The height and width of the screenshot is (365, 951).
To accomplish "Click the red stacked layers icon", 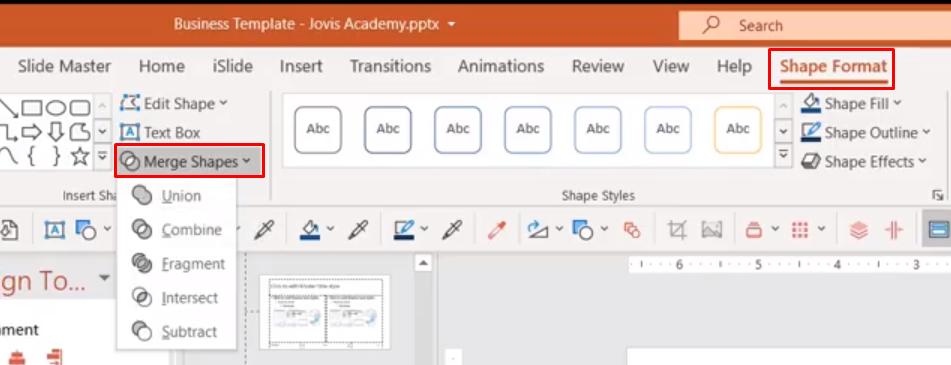I will (x=859, y=230).
